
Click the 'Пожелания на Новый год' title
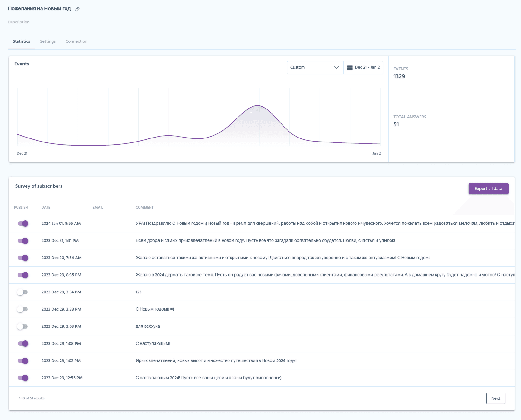pyautogui.click(x=39, y=9)
